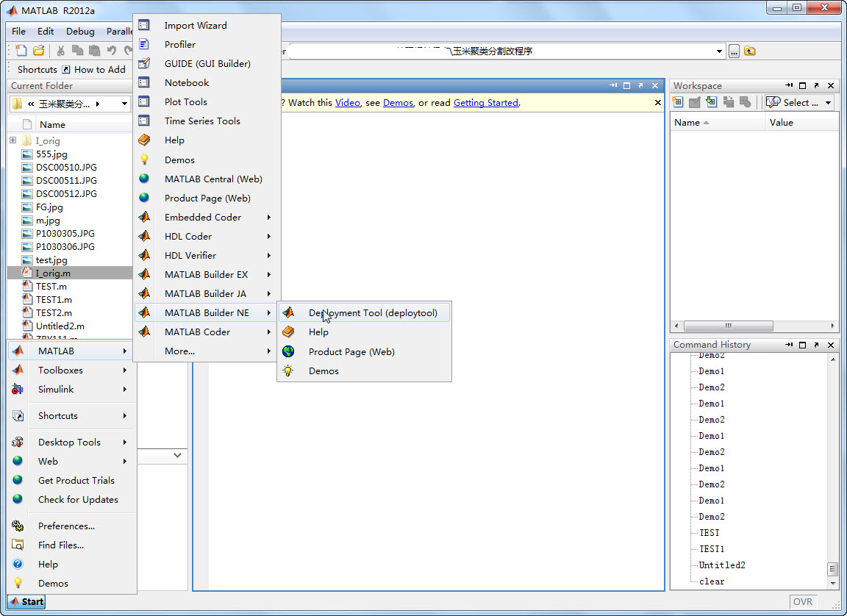The width and height of the screenshot is (847, 616).
Task: Open the current folder path dropdown
Action: click(x=719, y=51)
